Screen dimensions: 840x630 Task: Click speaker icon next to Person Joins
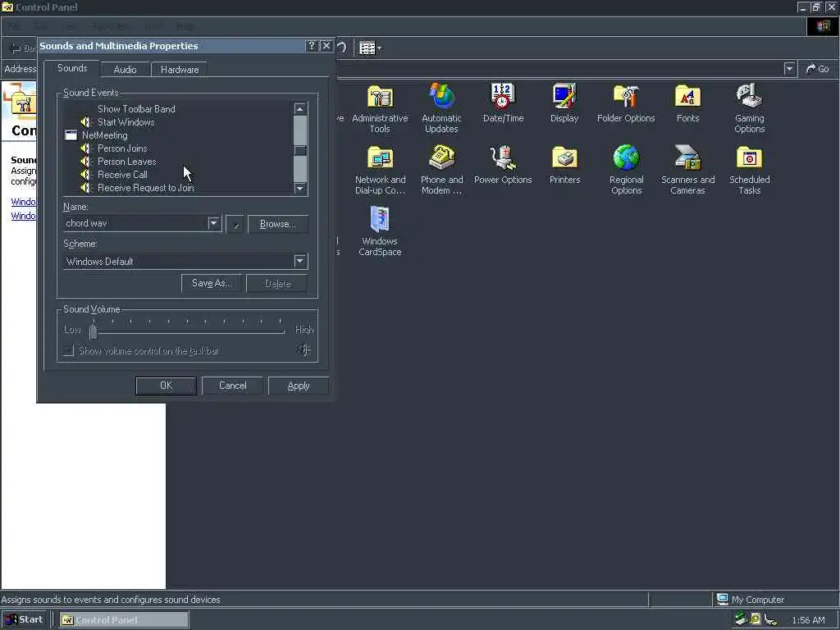click(x=86, y=148)
